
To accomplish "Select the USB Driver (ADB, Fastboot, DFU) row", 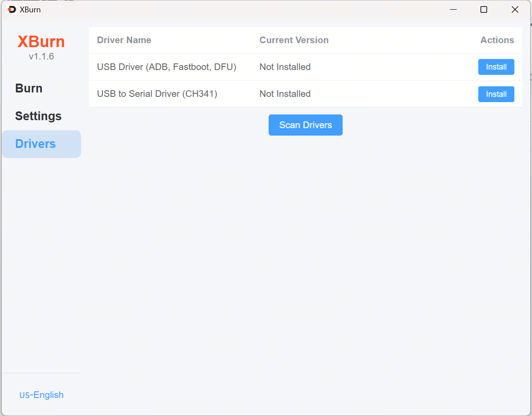I will (166, 67).
